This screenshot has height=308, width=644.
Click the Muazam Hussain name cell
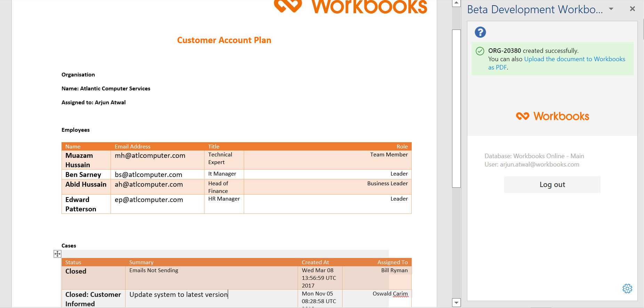86,160
